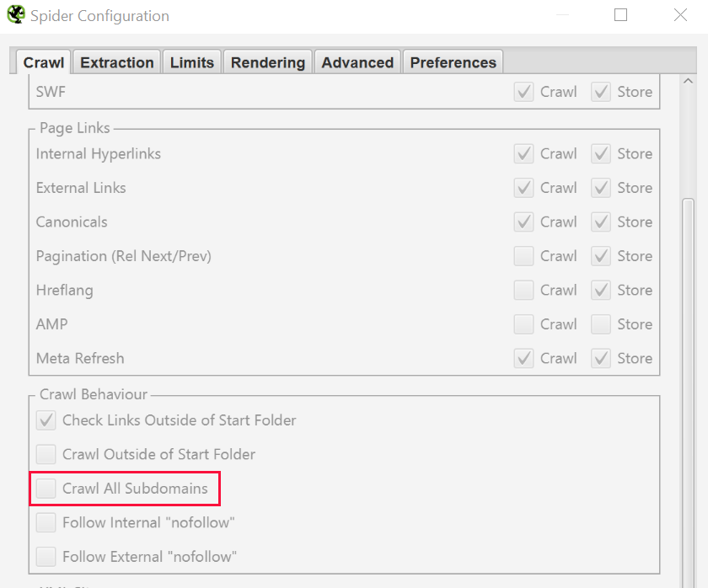Select the Rendering tab
The image size is (708, 588).
[268, 62]
